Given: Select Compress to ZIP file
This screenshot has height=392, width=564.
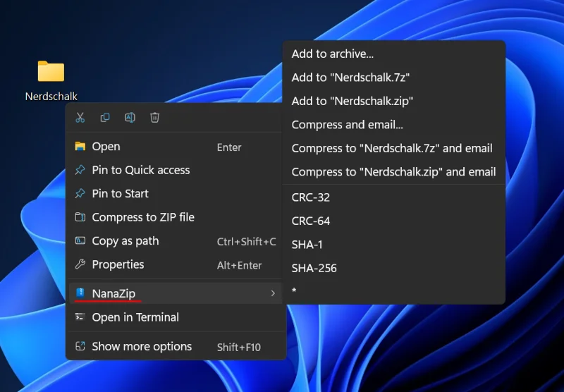Looking at the screenshot, I should point(175,217).
